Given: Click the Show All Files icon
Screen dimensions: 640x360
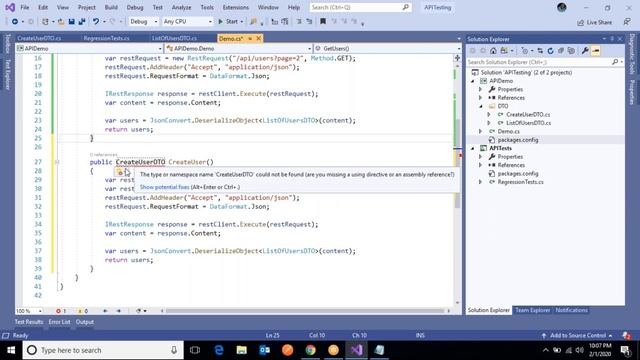Looking at the screenshot, I should coord(571,51).
